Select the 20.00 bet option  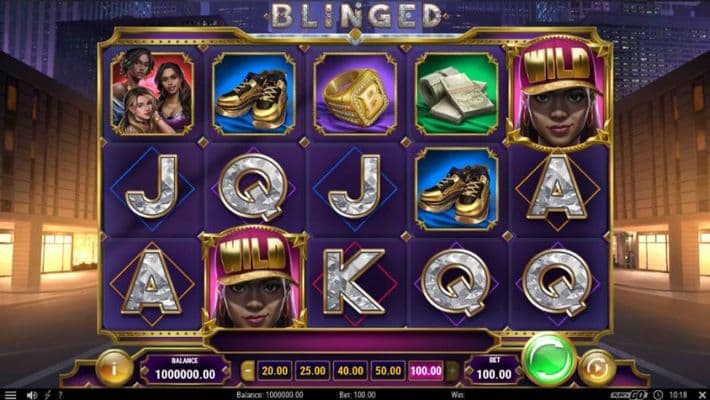[x=275, y=371]
